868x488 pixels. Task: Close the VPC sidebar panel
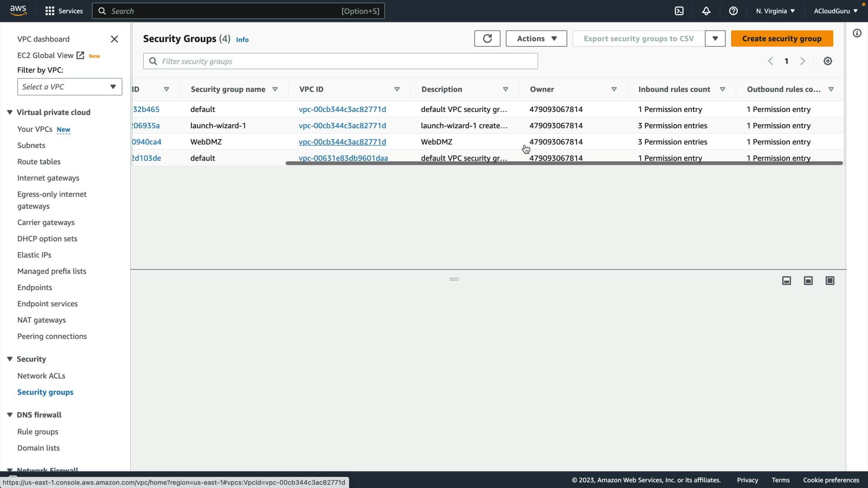pos(114,39)
